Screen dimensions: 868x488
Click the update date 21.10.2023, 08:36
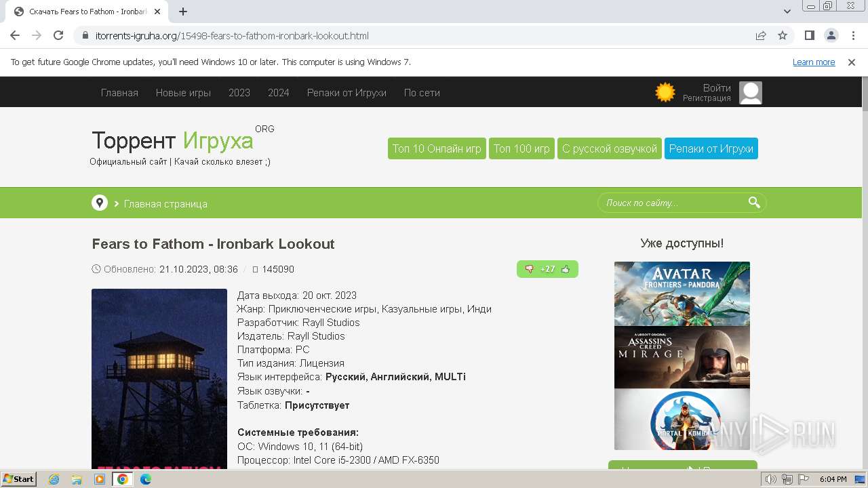(x=199, y=269)
